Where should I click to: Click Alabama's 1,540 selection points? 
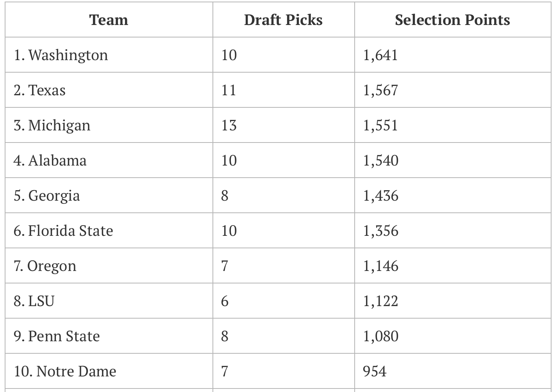pos(381,160)
